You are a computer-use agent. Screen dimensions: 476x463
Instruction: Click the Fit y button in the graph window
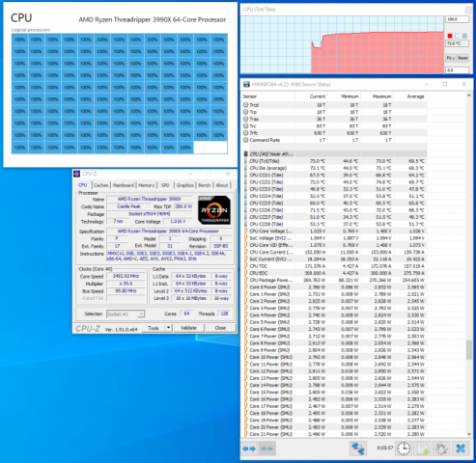pos(450,58)
